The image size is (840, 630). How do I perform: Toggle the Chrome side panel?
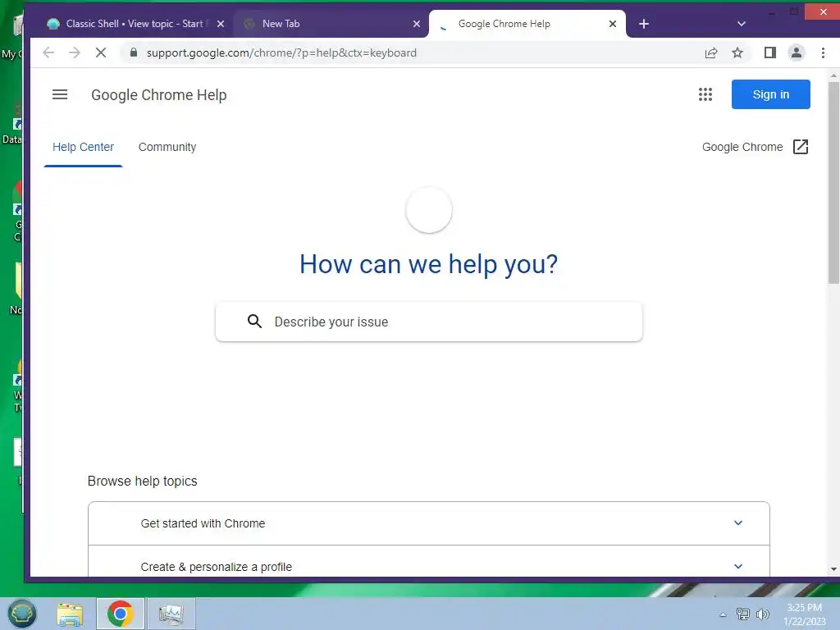pyautogui.click(x=769, y=52)
